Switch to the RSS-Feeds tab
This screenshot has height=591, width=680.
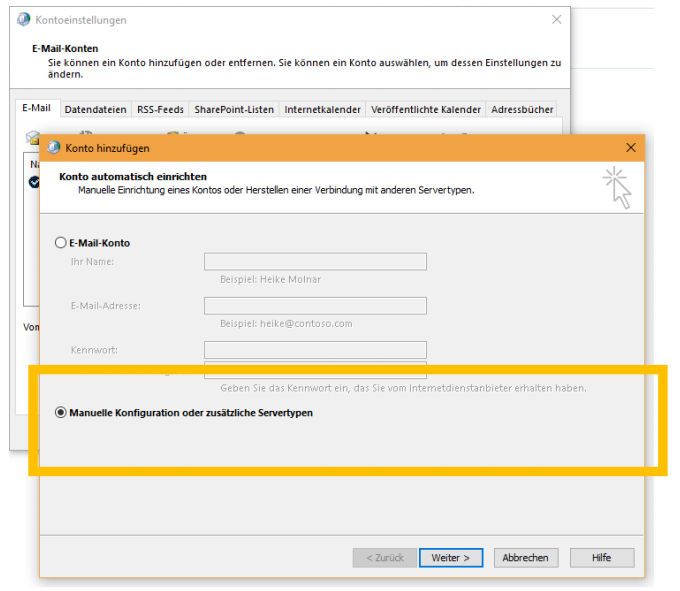(160, 109)
